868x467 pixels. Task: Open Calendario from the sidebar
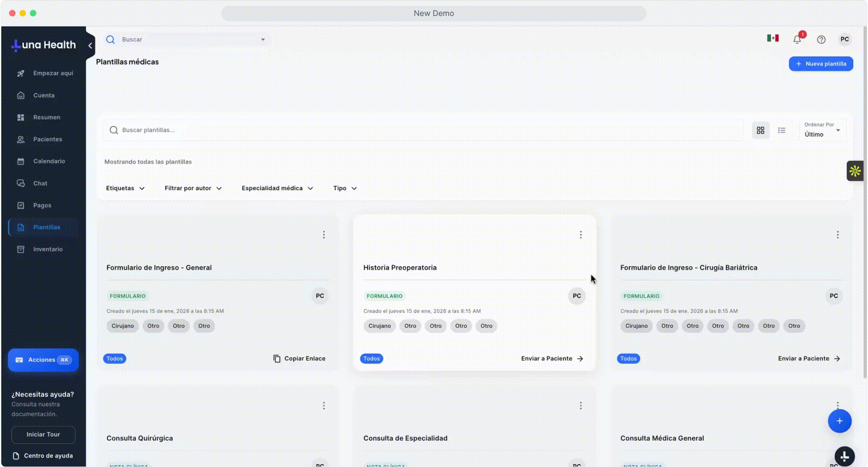[x=49, y=161]
